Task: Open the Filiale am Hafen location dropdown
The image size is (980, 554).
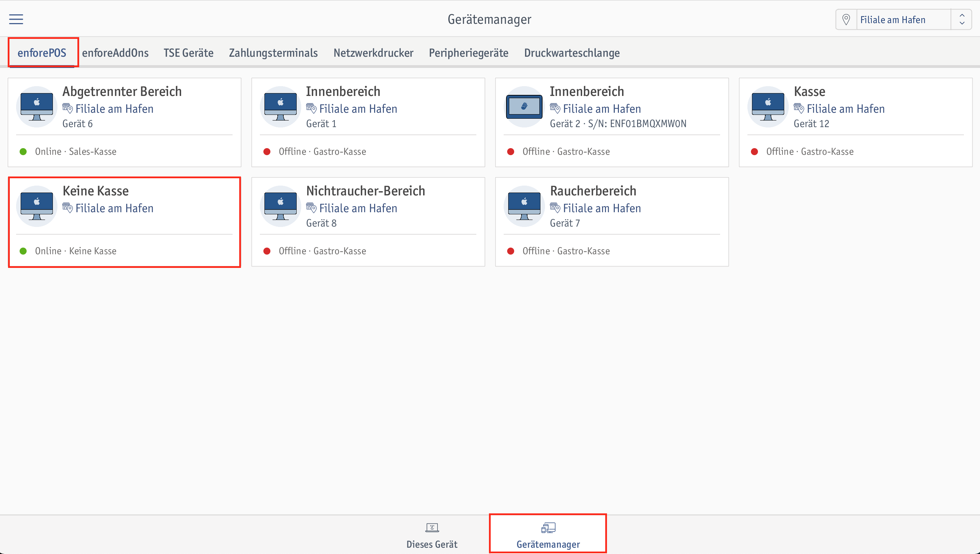Action: [904, 19]
